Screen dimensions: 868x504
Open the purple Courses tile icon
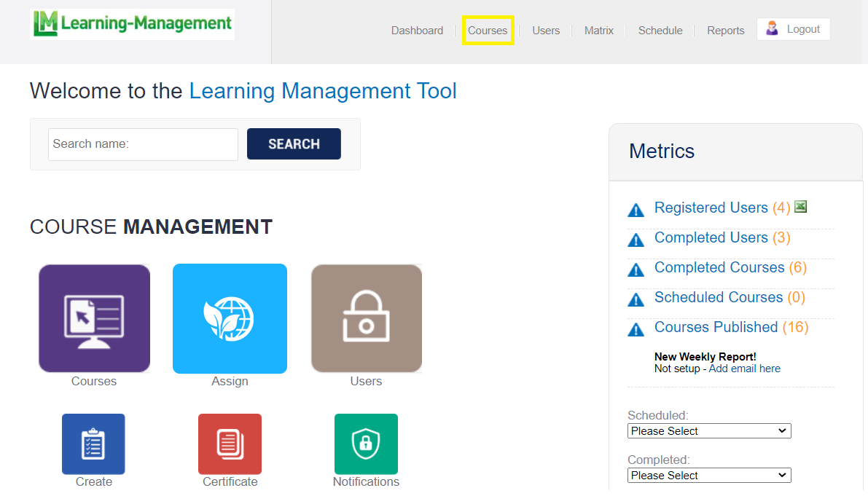pos(94,318)
